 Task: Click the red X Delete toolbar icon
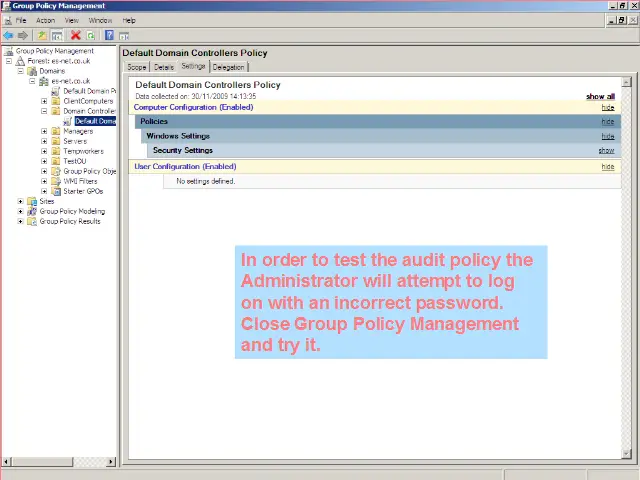coord(76,36)
